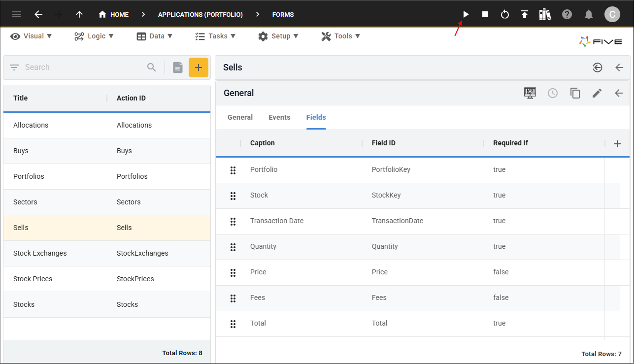634x364 pixels.
Task: Sort by the Title column header
Action: point(21,98)
